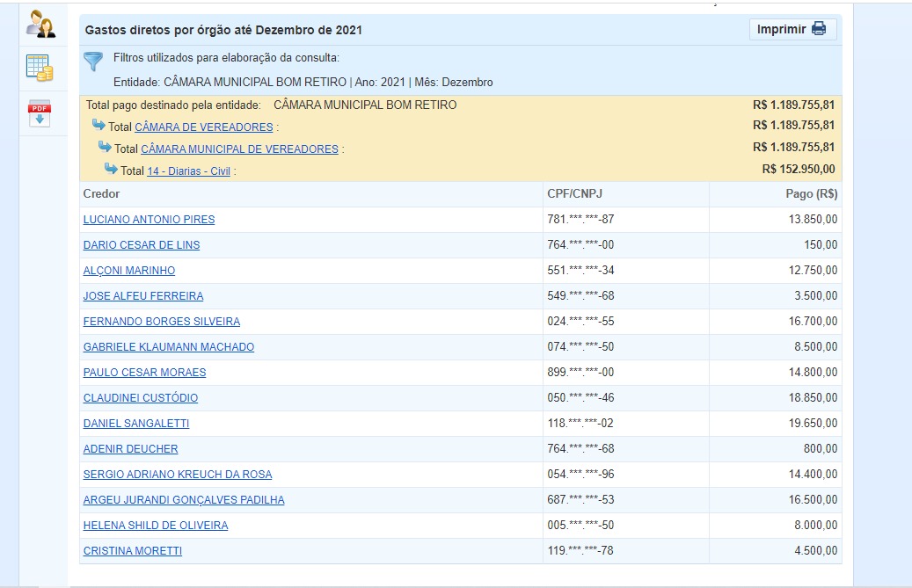Open the spreadsheet with coins icon
This screenshot has height=588, width=912.
click(40, 68)
